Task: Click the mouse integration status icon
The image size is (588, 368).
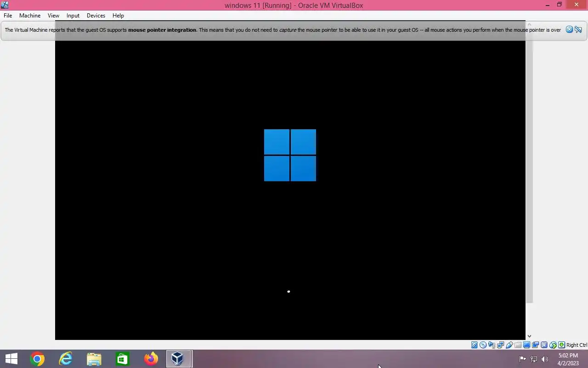Action: pyautogui.click(x=553, y=345)
